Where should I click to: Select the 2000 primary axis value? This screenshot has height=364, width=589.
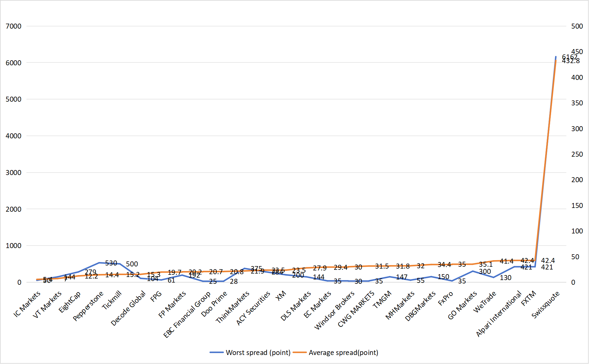(14, 209)
